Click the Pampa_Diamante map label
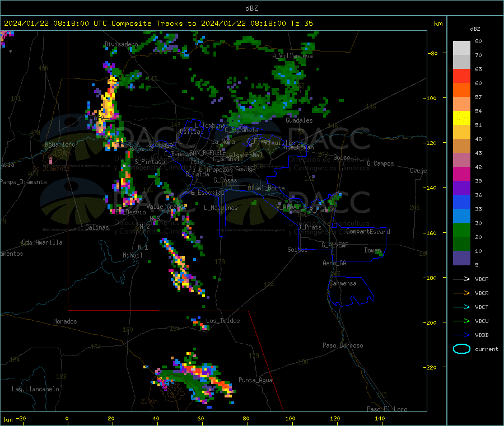The height and width of the screenshot is (426, 504). coord(23,182)
